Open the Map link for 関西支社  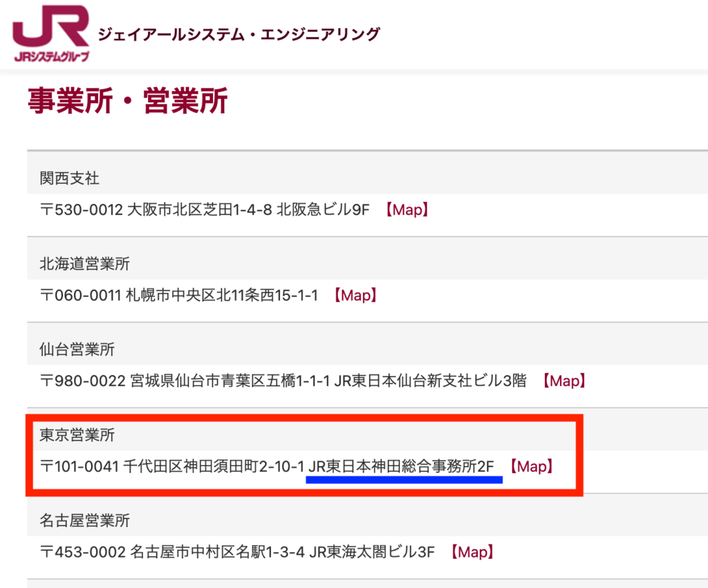point(407,210)
